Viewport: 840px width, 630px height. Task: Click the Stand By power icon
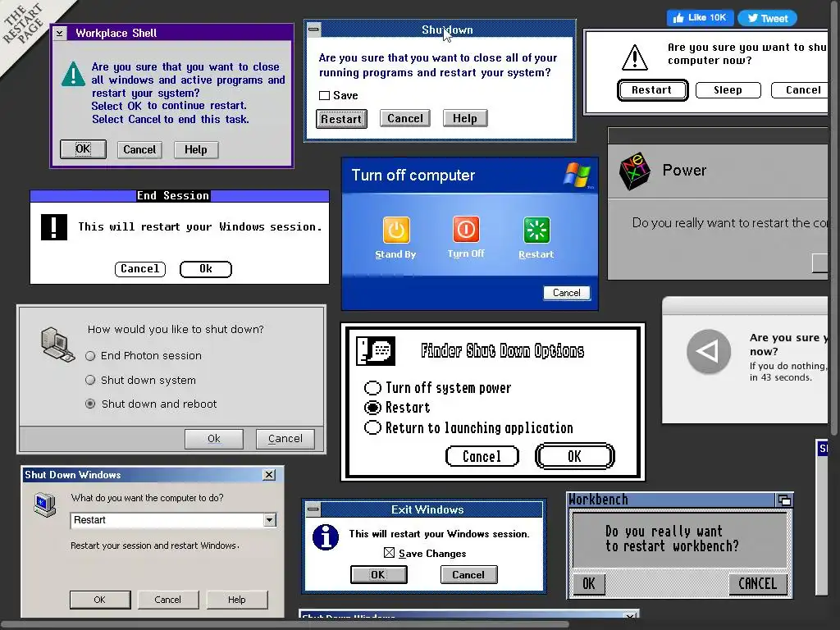click(396, 230)
